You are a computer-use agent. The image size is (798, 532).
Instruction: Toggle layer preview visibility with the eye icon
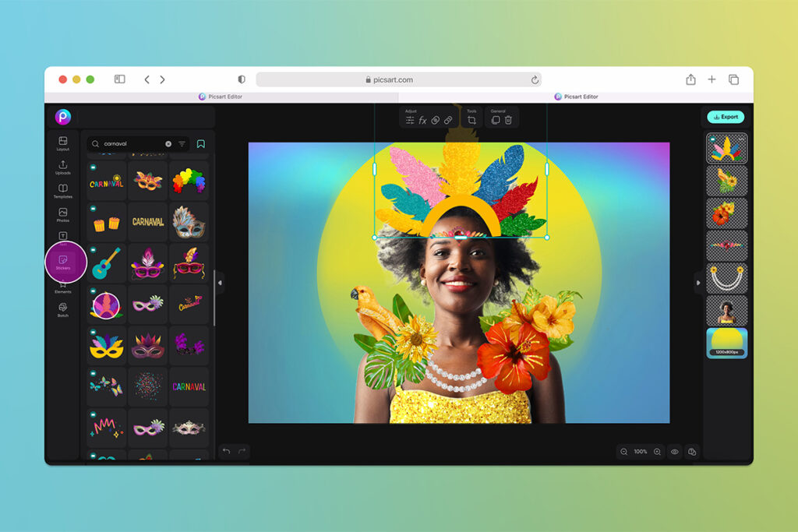click(x=675, y=452)
